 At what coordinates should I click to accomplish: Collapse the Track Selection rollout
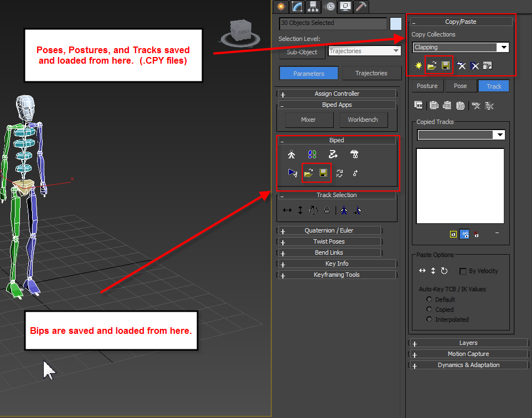(x=337, y=195)
